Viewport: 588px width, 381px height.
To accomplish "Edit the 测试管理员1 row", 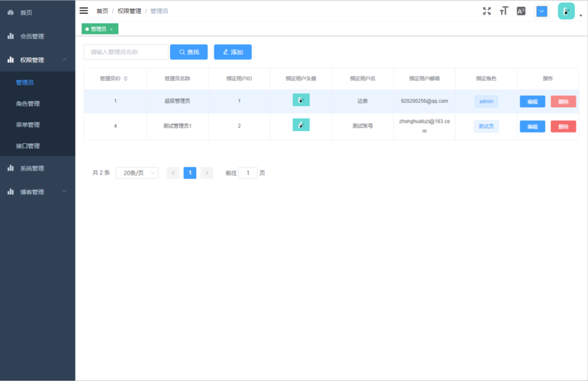I will 532,126.
